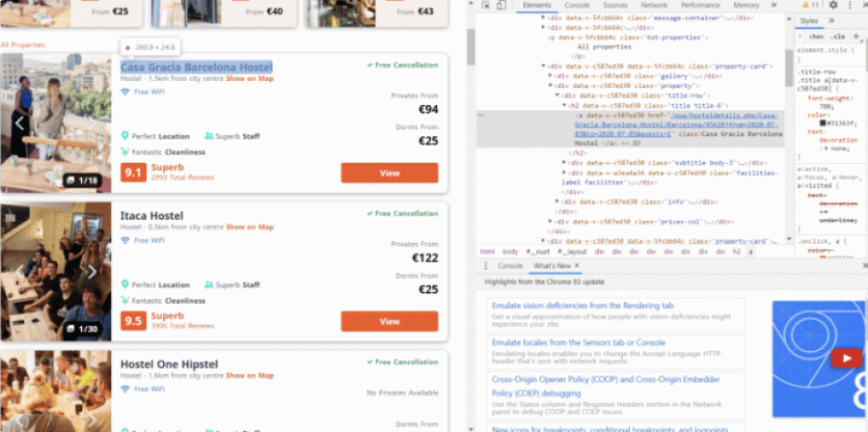
Task: Open the Sources panel tab
Action: (x=615, y=6)
